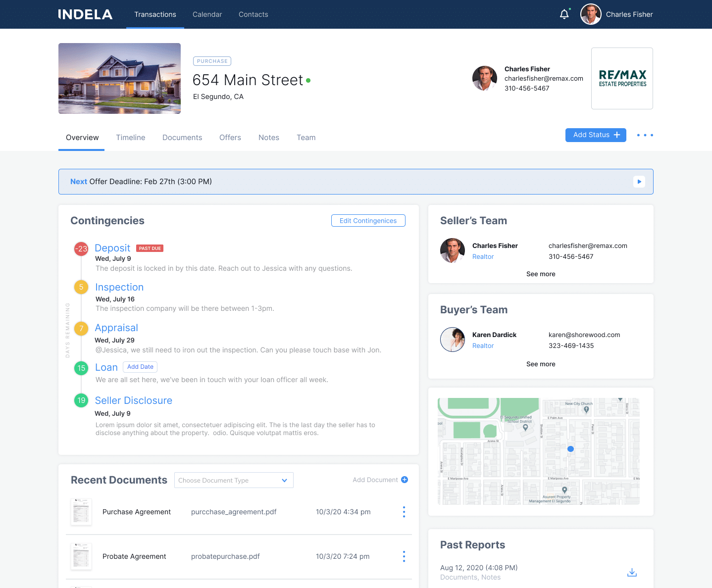The image size is (712, 588).
Task: Click Karen Dardick's photo in Buyer's Team
Action: [453, 340]
